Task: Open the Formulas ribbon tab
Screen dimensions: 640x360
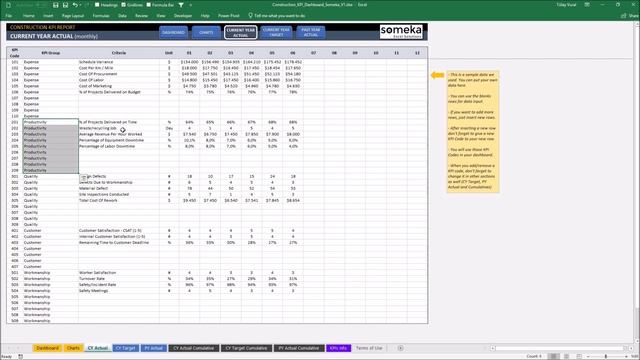Action: click(101, 16)
